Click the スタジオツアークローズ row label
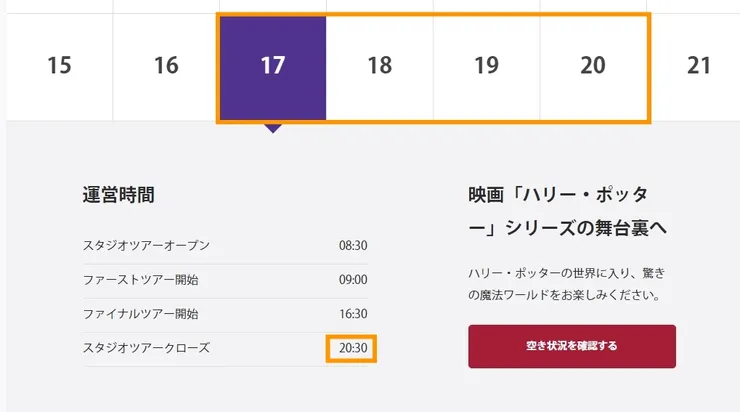The height and width of the screenshot is (412, 740). (x=146, y=348)
